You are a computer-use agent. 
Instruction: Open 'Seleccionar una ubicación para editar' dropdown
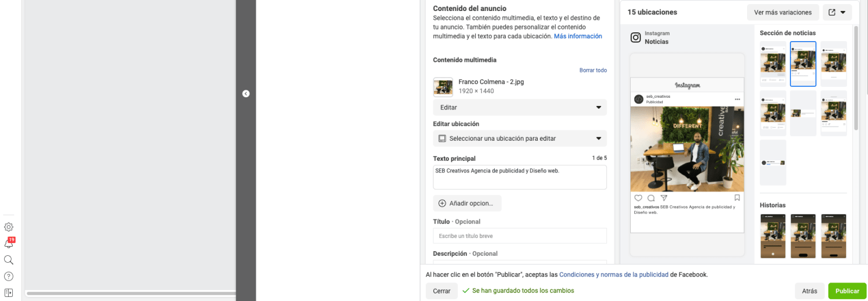(x=520, y=138)
